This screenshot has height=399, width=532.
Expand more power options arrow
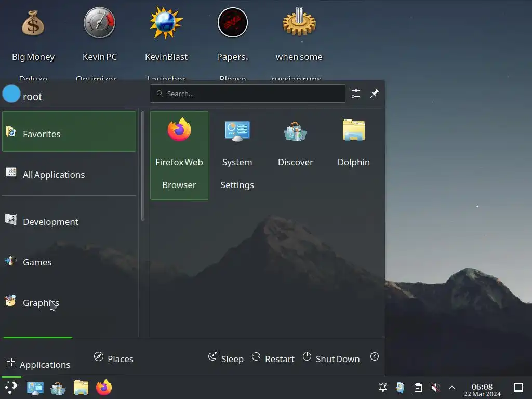click(375, 356)
